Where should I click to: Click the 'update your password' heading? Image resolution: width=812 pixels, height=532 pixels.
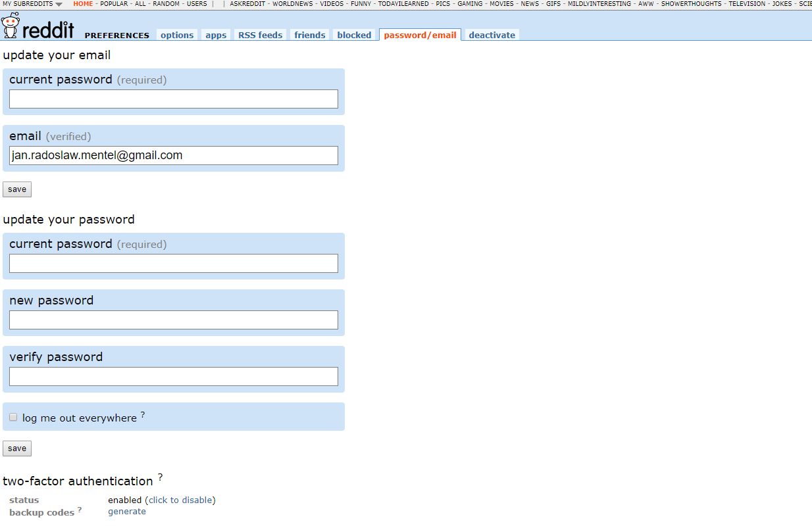[68, 220]
